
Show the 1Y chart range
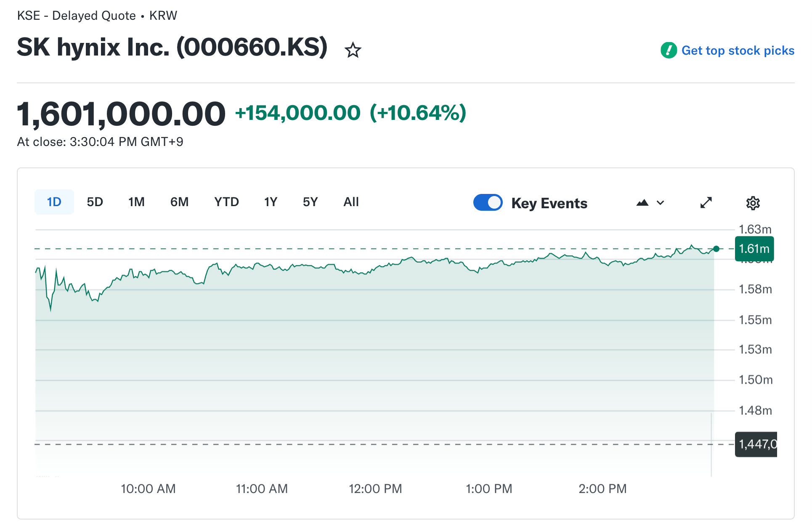pyautogui.click(x=271, y=202)
